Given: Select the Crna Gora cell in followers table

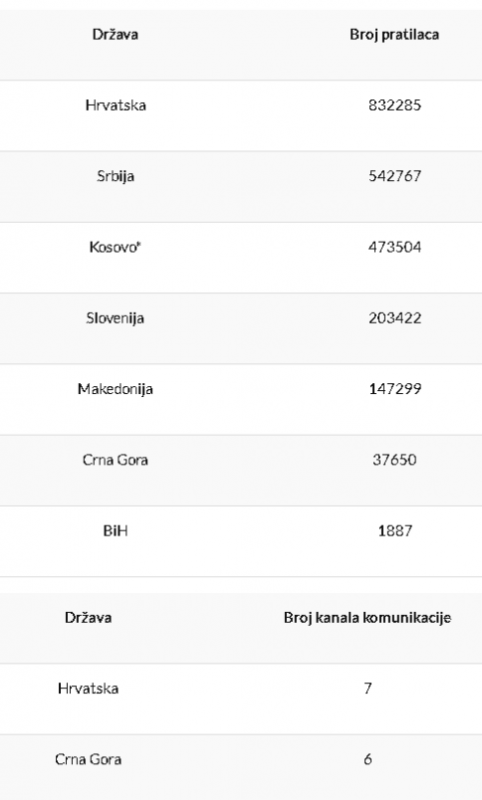Looking at the screenshot, I should pos(115,460).
